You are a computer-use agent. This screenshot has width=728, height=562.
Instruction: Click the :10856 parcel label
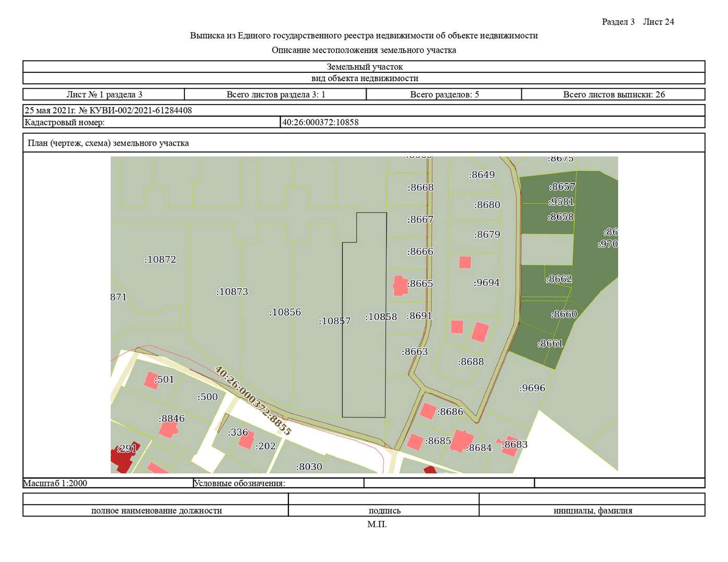tap(285, 312)
